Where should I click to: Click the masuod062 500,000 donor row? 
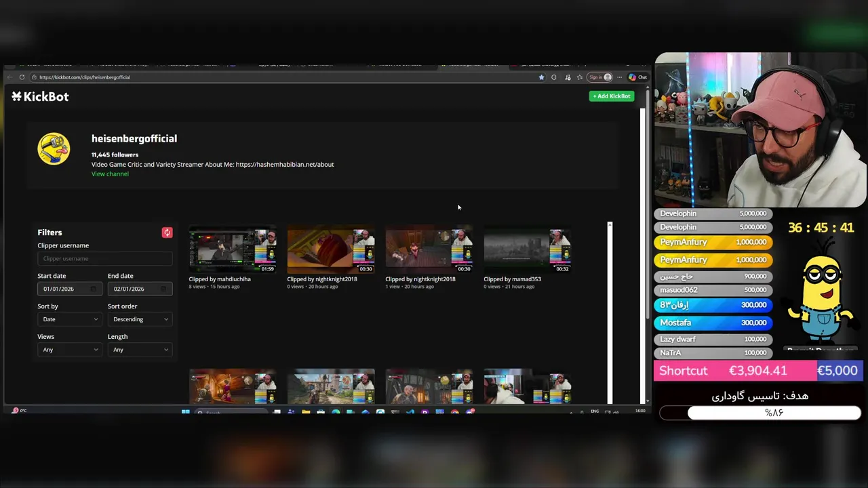click(x=713, y=290)
